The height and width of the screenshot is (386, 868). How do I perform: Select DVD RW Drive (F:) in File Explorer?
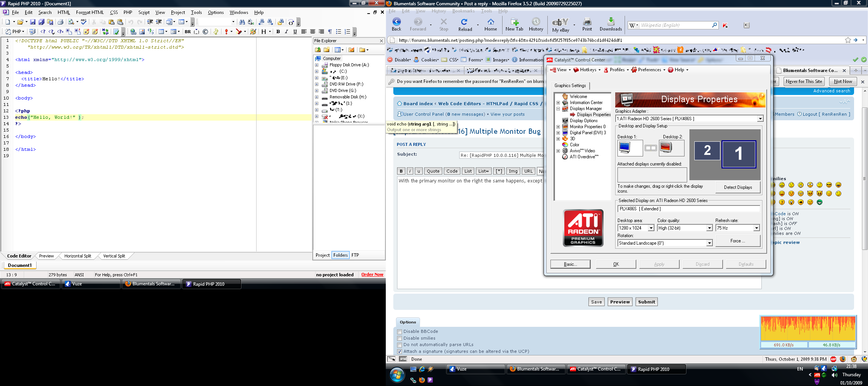[x=346, y=84]
